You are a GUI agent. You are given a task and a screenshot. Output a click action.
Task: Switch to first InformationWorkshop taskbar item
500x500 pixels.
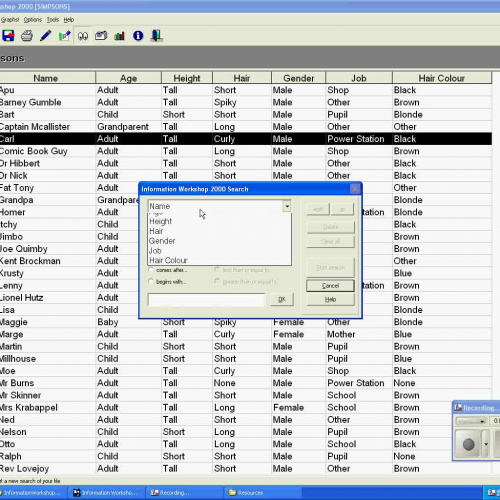coord(33,493)
